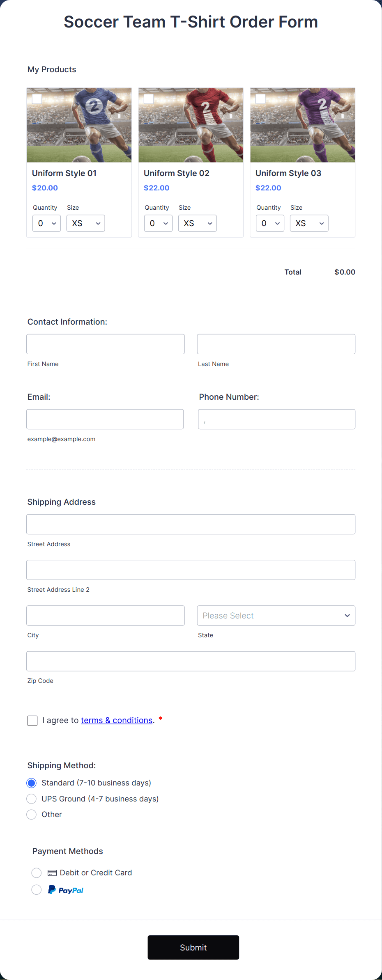Open Size dropdown for Uniform Style 03

point(309,223)
